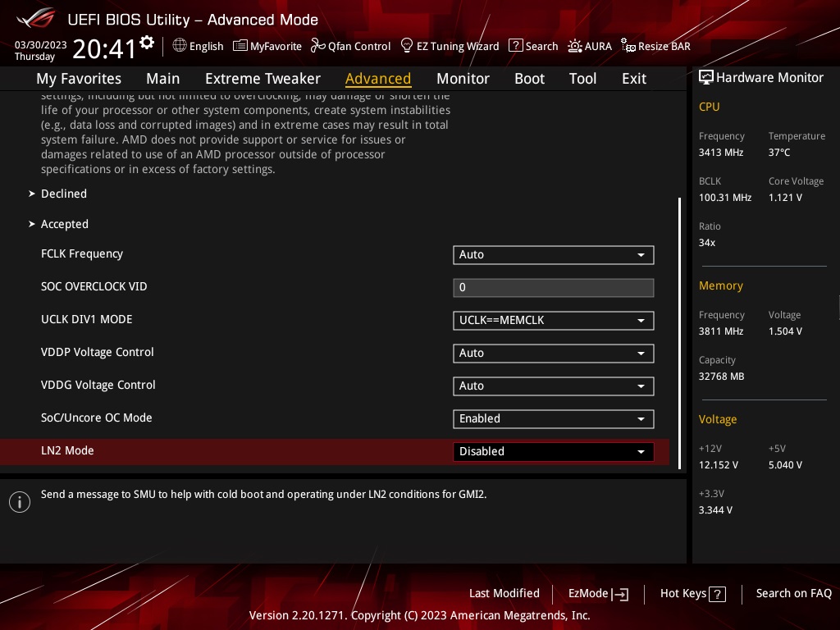The height and width of the screenshot is (630, 840).
Task: Click the Hardware Monitor screen icon
Action: coord(706,77)
